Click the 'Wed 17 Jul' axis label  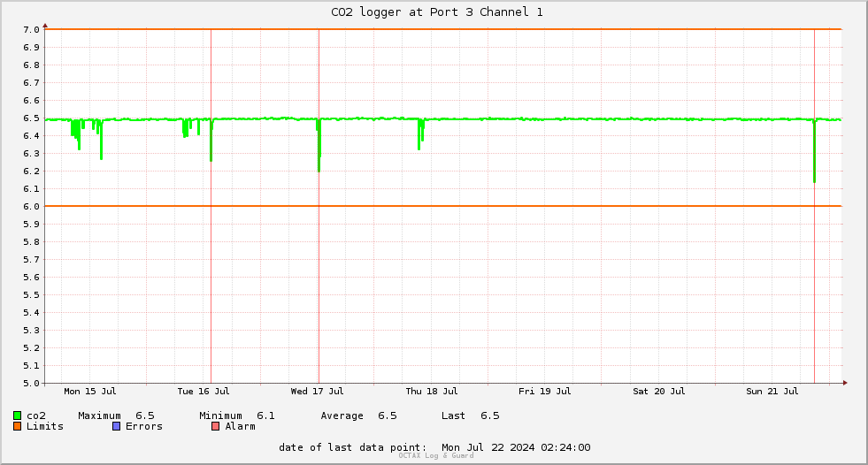coord(317,391)
